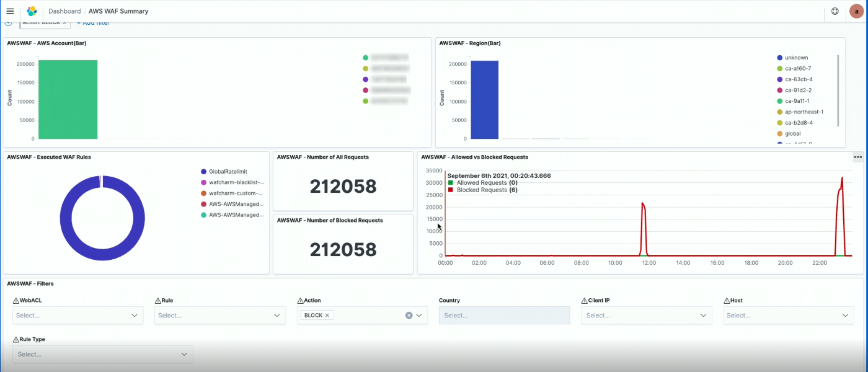Click WebACL warning triangle icon
Viewport: 868px width, 372px height.
click(15, 301)
